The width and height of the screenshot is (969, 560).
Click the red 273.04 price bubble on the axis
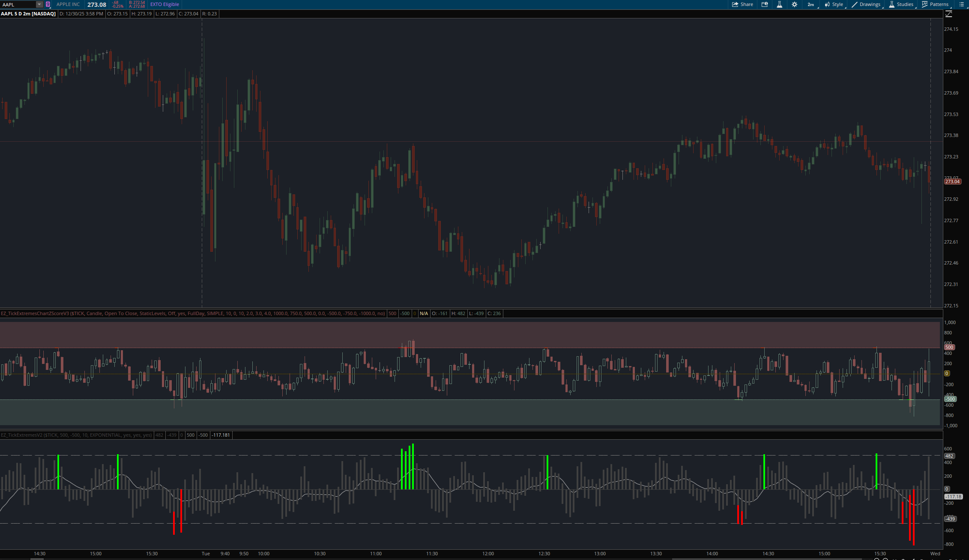[x=952, y=181]
